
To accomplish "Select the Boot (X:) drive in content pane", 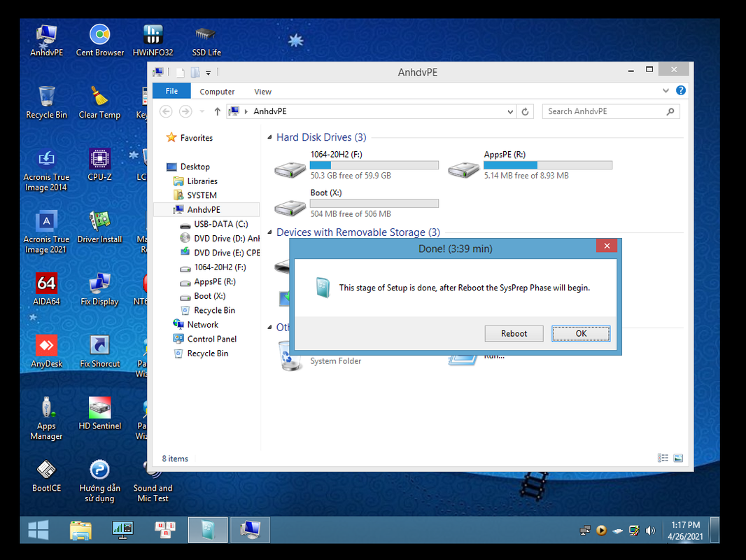I will click(x=356, y=203).
